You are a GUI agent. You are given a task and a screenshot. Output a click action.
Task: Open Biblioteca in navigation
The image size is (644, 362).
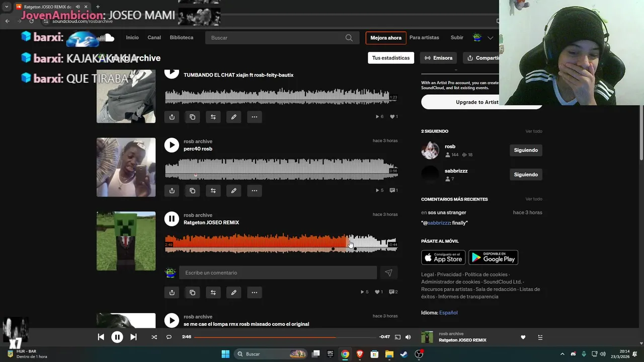[182, 38]
